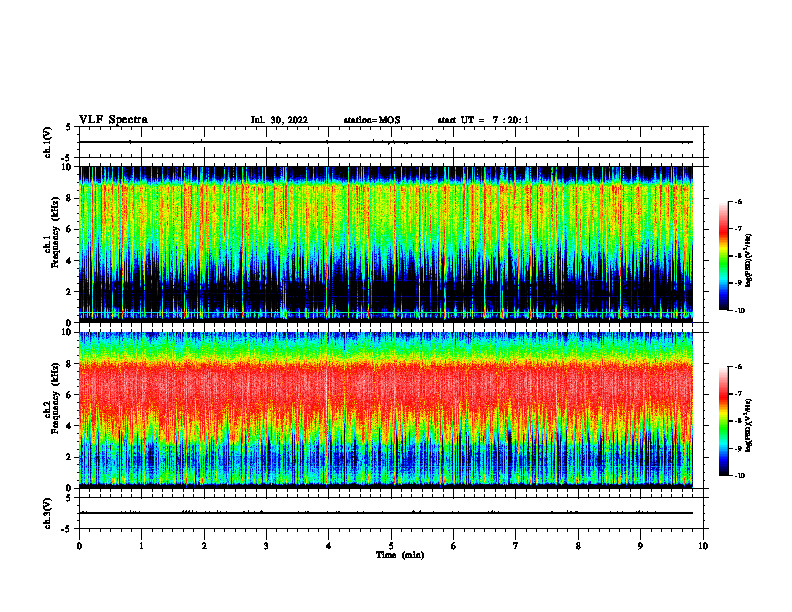Click the "-10" label on ch.2 colorbar
This screenshot has width=792, height=612.
click(740, 476)
